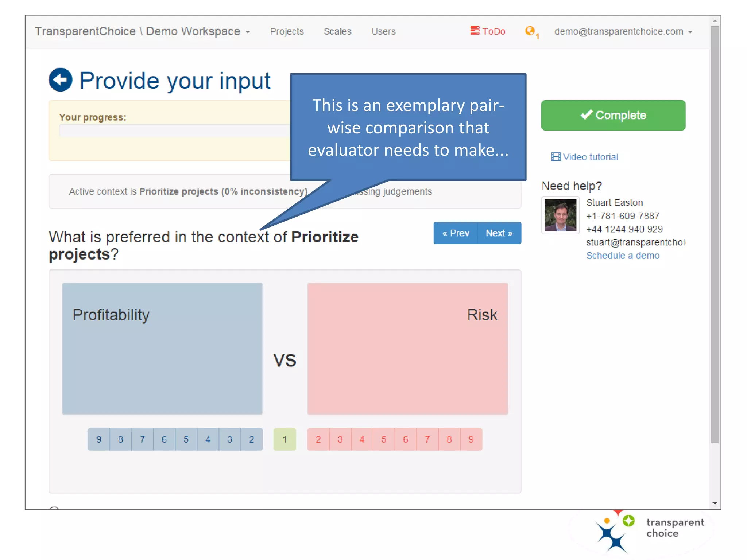Choose blue Profitability score 5
This screenshot has width=747, height=560.
(x=186, y=439)
